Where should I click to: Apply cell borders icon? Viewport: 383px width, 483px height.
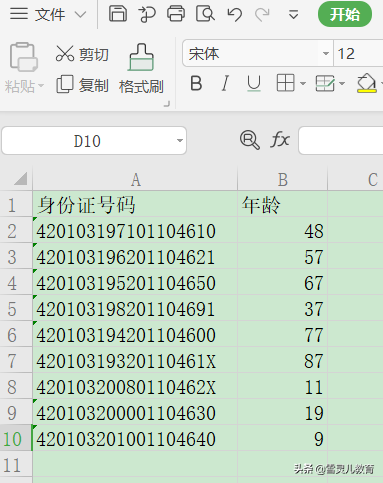click(285, 83)
